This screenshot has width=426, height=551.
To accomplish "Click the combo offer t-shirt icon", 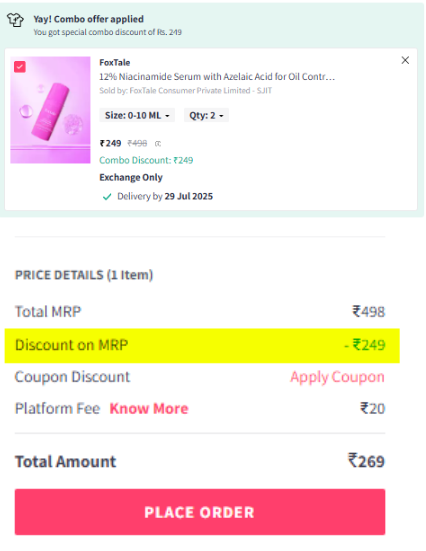I will click(15, 20).
